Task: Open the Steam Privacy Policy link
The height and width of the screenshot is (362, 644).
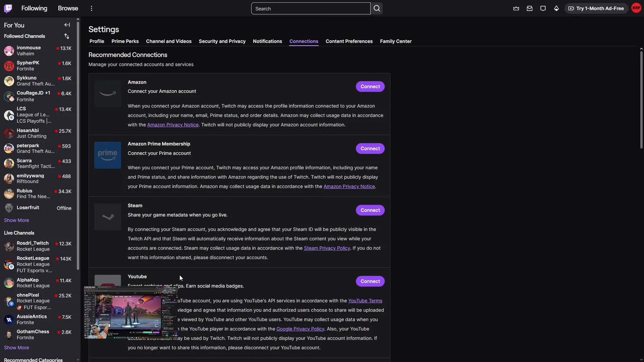Action: [x=327, y=248]
